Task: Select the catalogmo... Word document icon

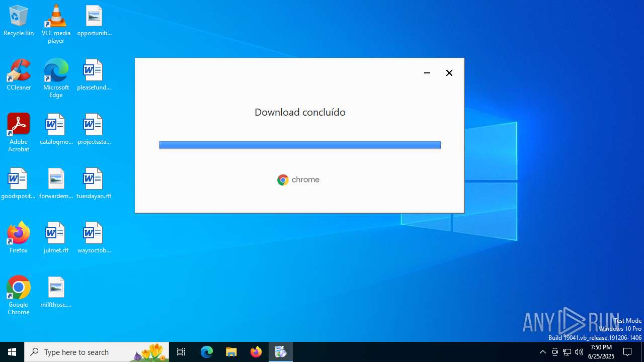Action: pyautogui.click(x=56, y=129)
